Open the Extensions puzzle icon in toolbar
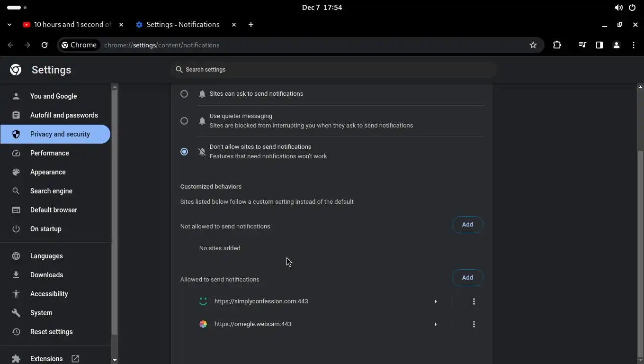This screenshot has width=644, height=364. point(557,45)
